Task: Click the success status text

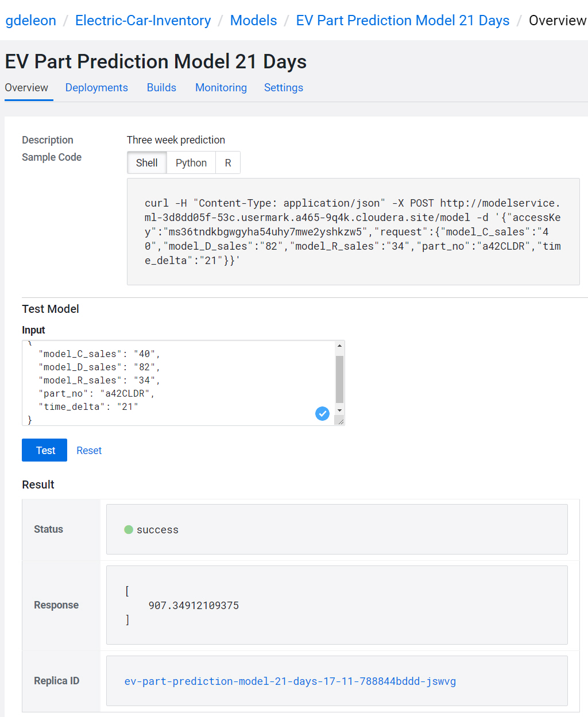Action: (x=157, y=530)
